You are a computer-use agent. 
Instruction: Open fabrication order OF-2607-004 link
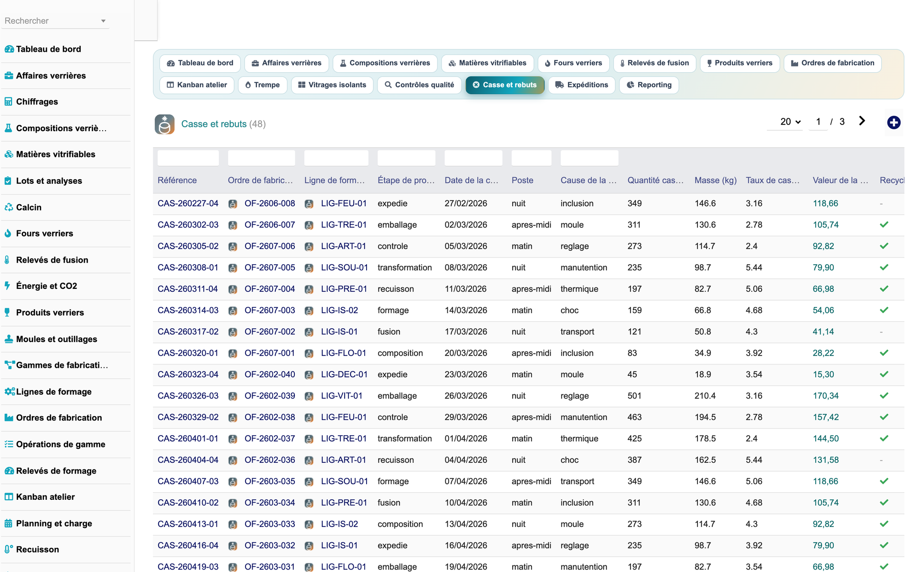click(x=270, y=289)
